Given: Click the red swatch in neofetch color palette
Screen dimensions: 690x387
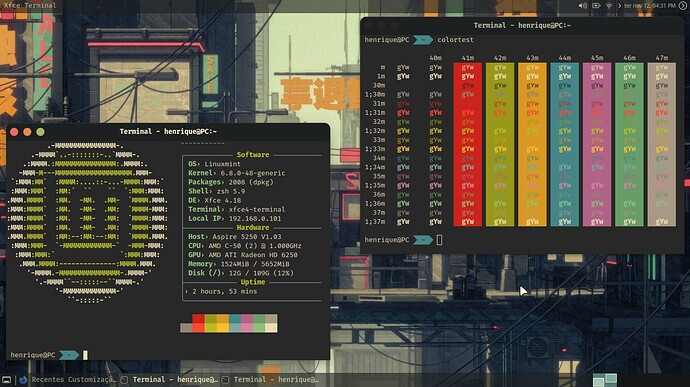Looking at the screenshot, I should [198, 323].
